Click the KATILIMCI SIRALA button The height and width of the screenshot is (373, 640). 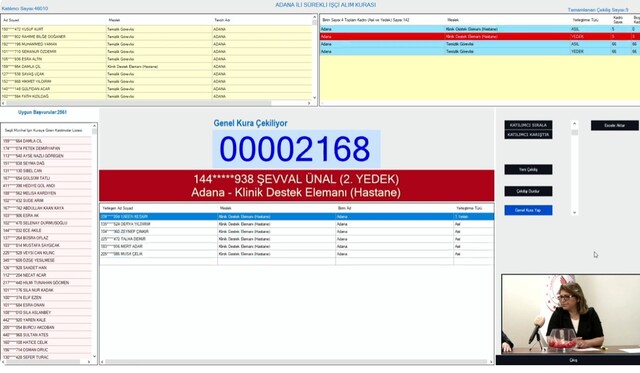(x=528, y=125)
